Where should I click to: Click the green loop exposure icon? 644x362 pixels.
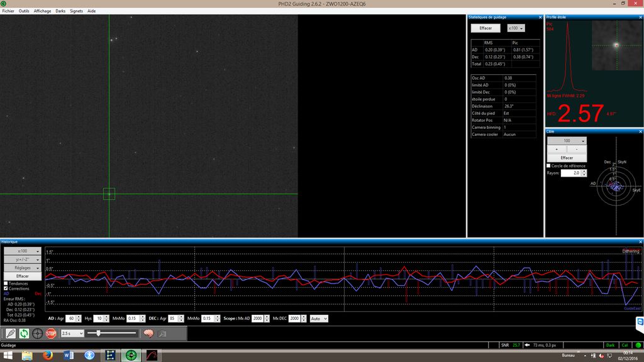[24, 333]
